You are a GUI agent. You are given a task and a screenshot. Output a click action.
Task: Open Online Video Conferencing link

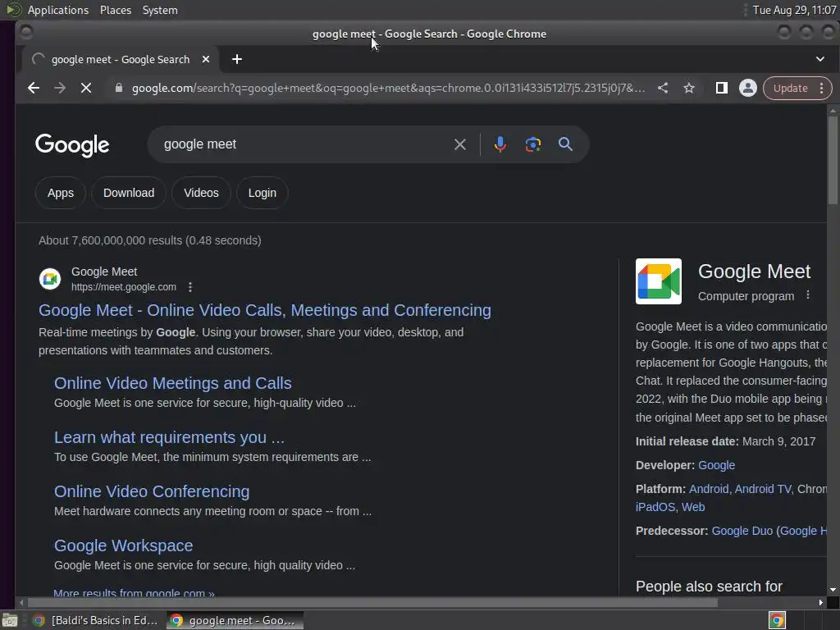coord(152,491)
